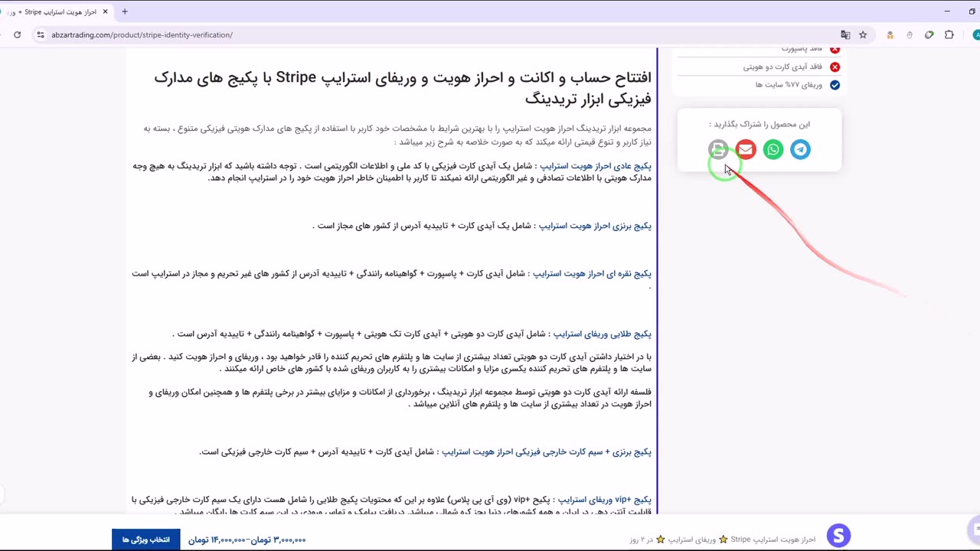This screenshot has width=980, height=551.
Task: Click the blue checkmark beside 'وریفای ۷۷% سایت ها'
Action: pyautogui.click(x=835, y=85)
